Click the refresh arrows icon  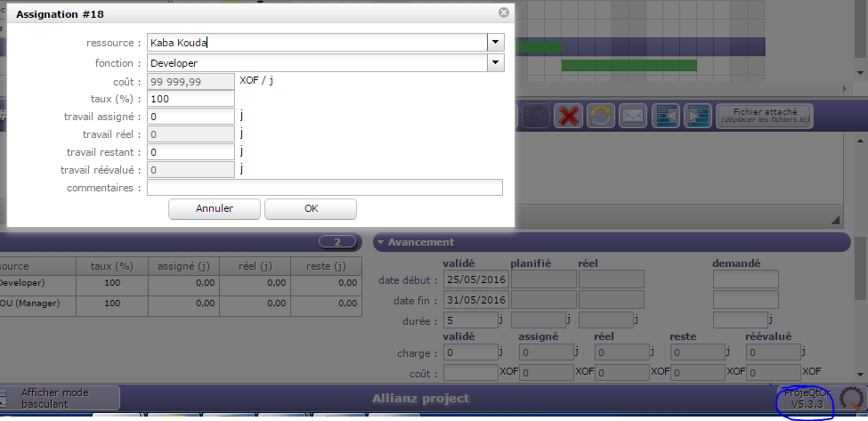601,117
